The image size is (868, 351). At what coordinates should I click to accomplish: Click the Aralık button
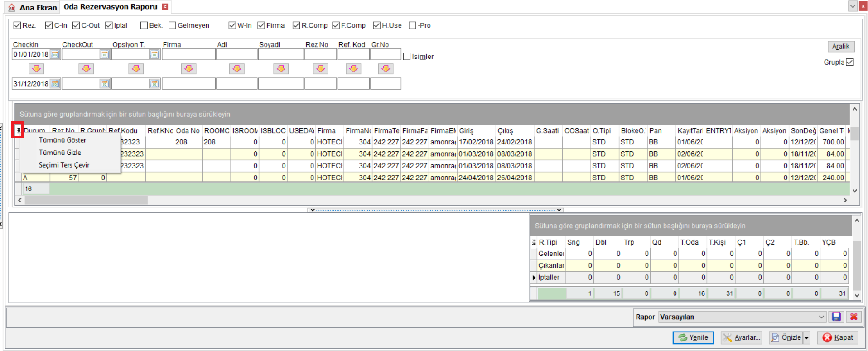click(841, 46)
